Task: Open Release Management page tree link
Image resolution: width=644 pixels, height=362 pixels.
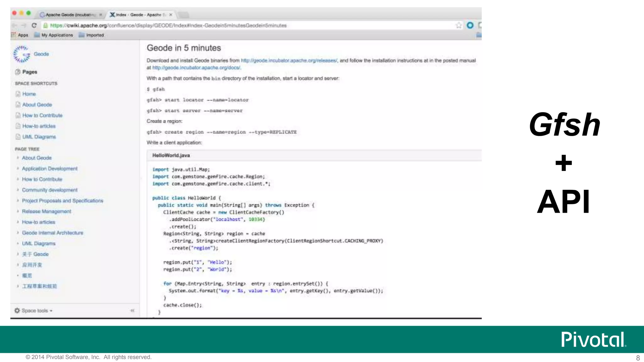Action: 47,211
